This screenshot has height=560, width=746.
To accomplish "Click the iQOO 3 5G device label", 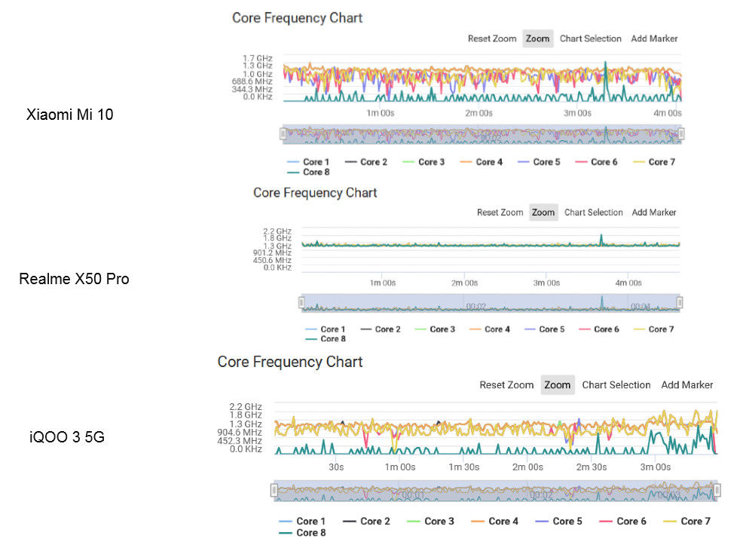I will pos(67,437).
